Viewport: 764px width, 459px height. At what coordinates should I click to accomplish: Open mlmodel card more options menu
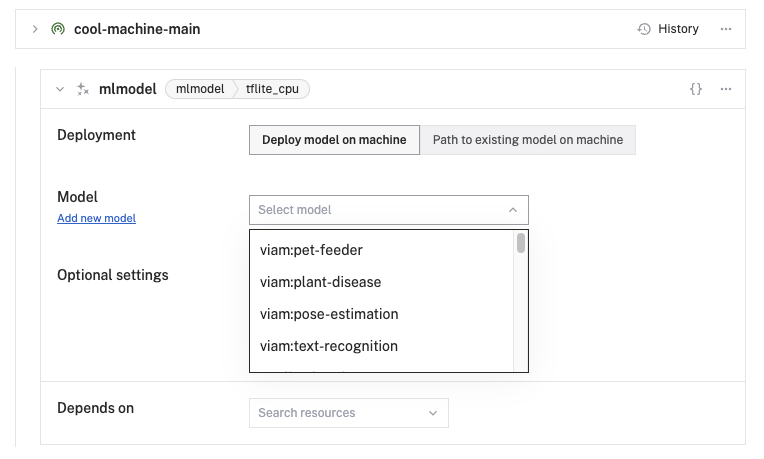pos(726,89)
